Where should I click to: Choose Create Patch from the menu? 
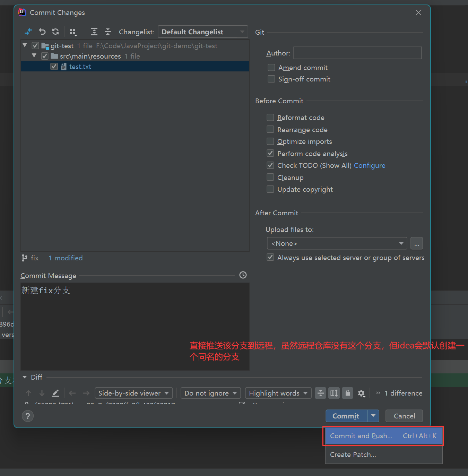(x=353, y=455)
